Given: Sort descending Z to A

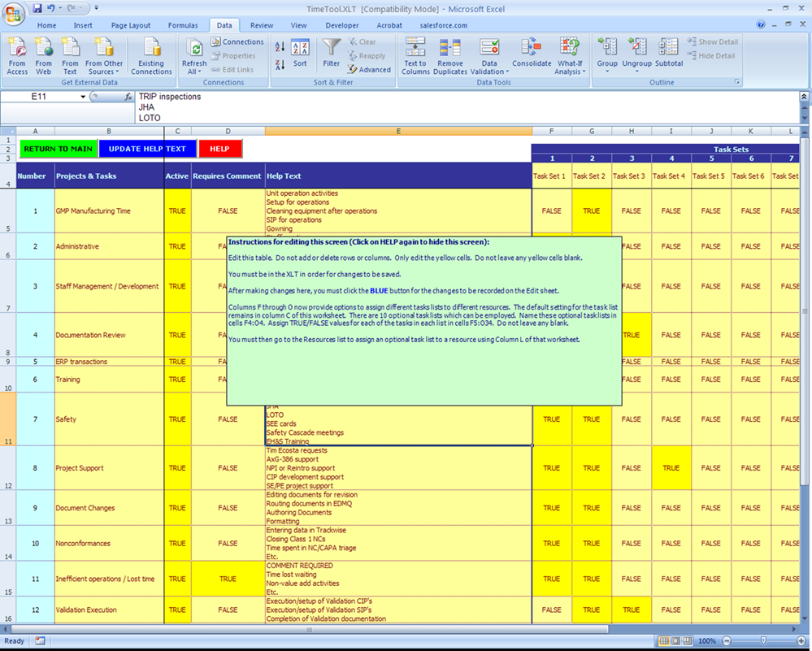Looking at the screenshot, I should point(280,65).
